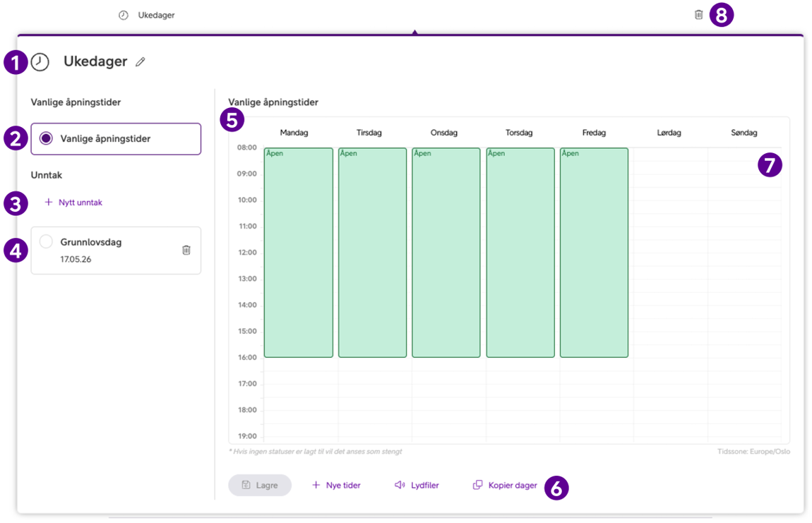This screenshot has height=523, width=812.
Task: Delete the Grunnlovsdag exception via its trash icon
Action: (x=186, y=250)
